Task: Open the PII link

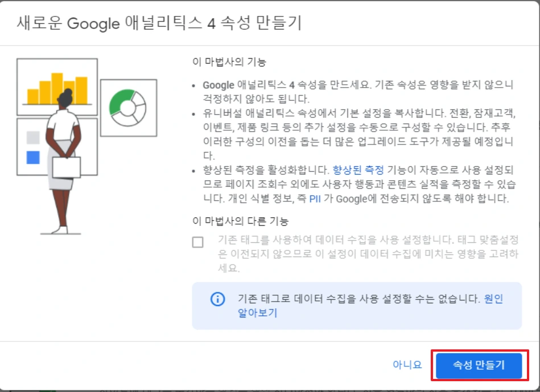Action: (315, 199)
